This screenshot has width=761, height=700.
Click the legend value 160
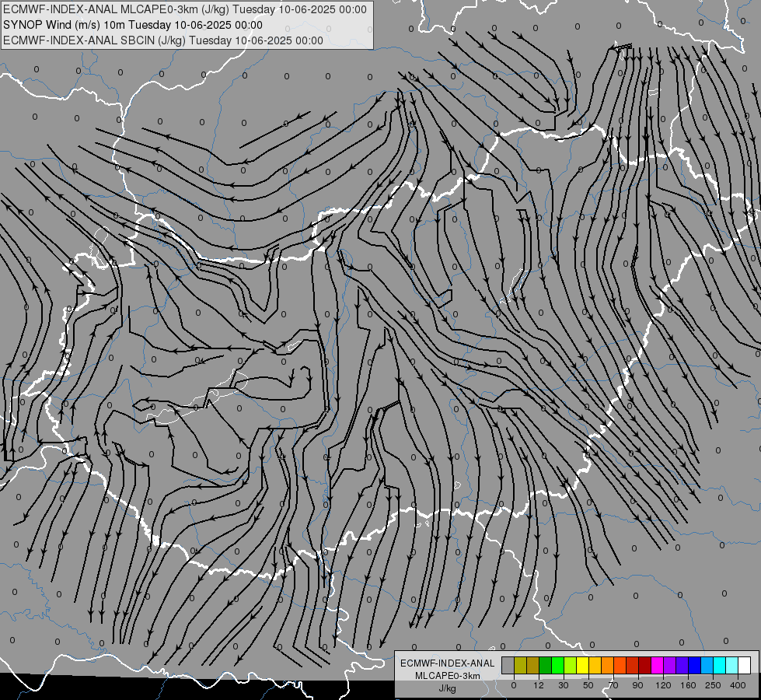tap(688, 685)
